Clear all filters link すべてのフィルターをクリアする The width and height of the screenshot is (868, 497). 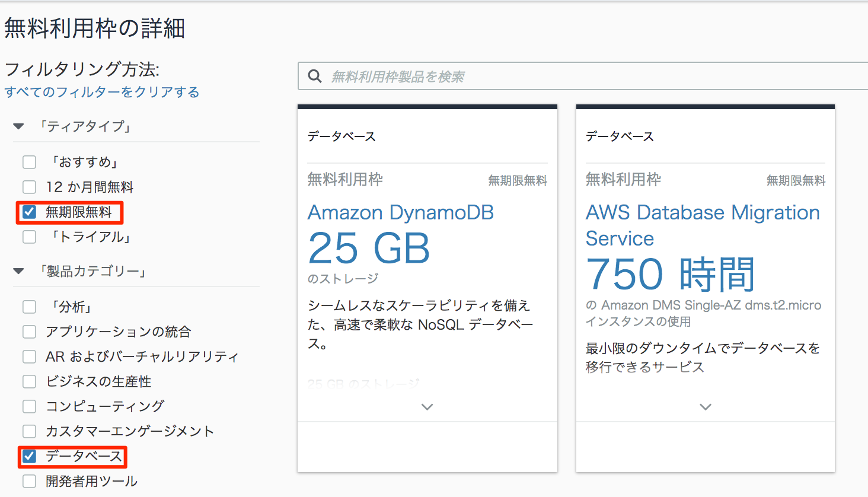[x=102, y=92]
